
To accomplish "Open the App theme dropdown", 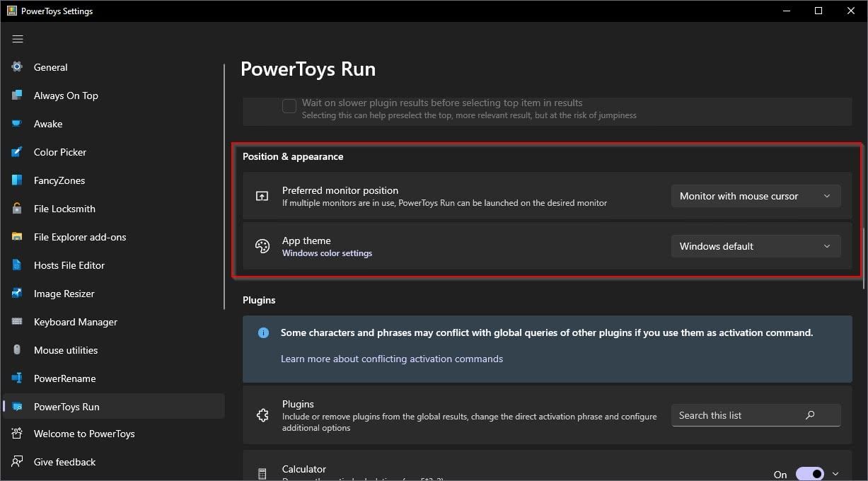I will tap(756, 246).
